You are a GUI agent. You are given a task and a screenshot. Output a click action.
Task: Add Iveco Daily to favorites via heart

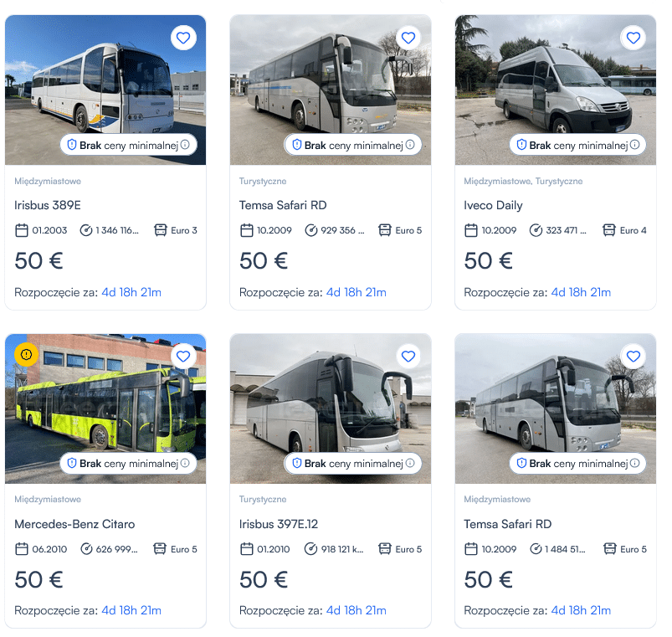pyautogui.click(x=633, y=38)
